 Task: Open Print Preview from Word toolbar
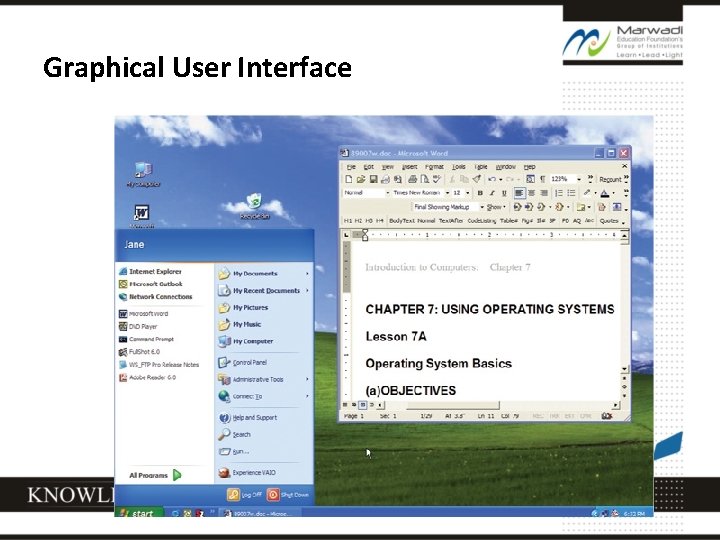pos(425,180)
